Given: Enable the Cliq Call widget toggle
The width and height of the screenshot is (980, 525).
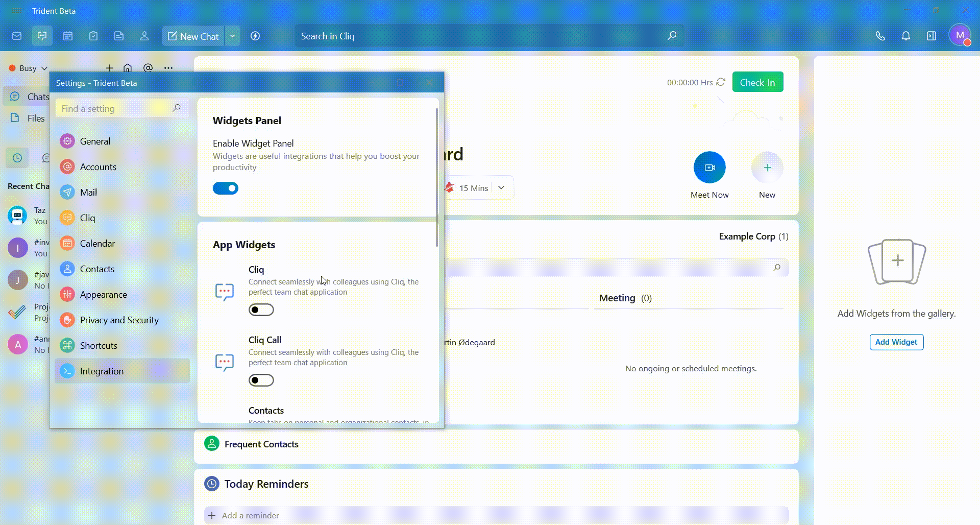Looking at the screenshot, I should tap(261, 380).
